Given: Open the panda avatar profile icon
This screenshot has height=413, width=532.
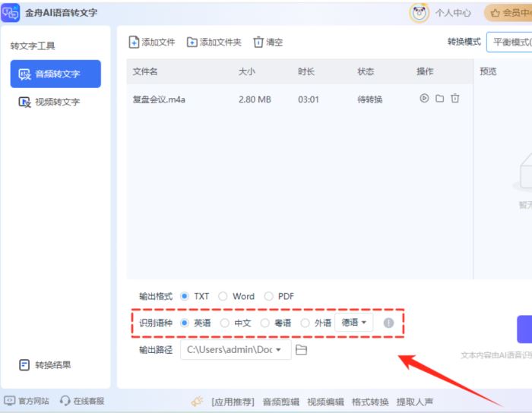Looking at the screenshot, I should point(419,13).
